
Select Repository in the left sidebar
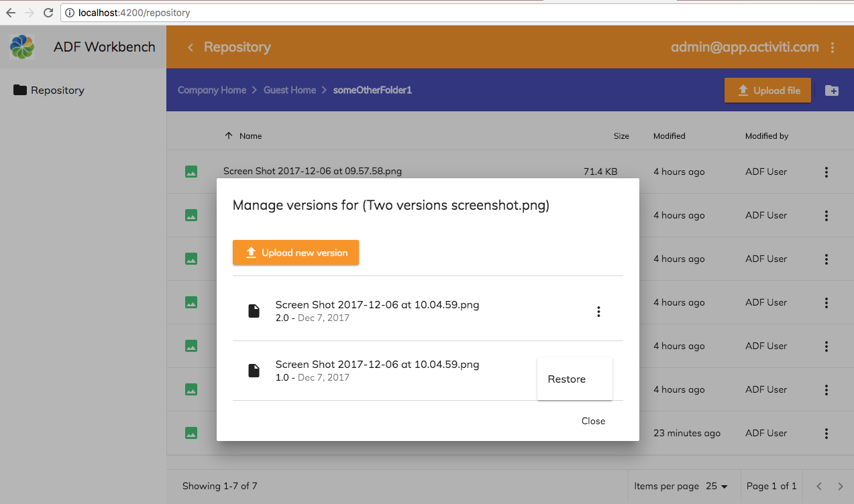click(57, 90)
